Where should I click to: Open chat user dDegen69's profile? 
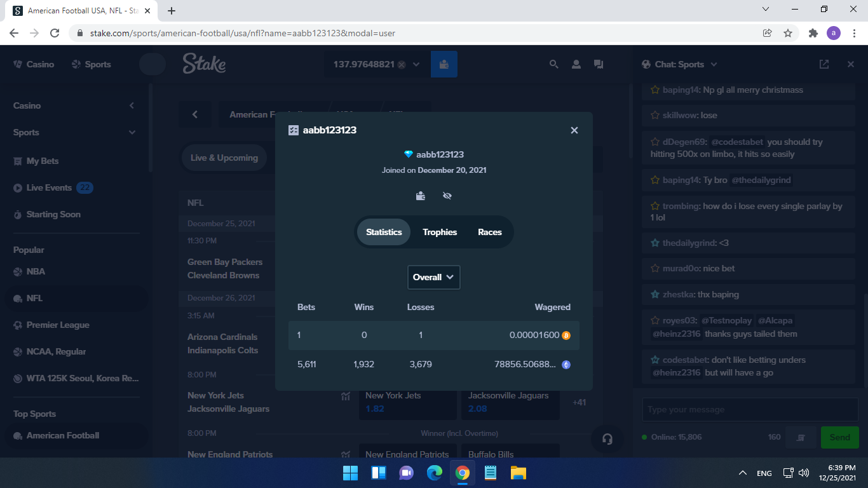click(x=684, y=142)
